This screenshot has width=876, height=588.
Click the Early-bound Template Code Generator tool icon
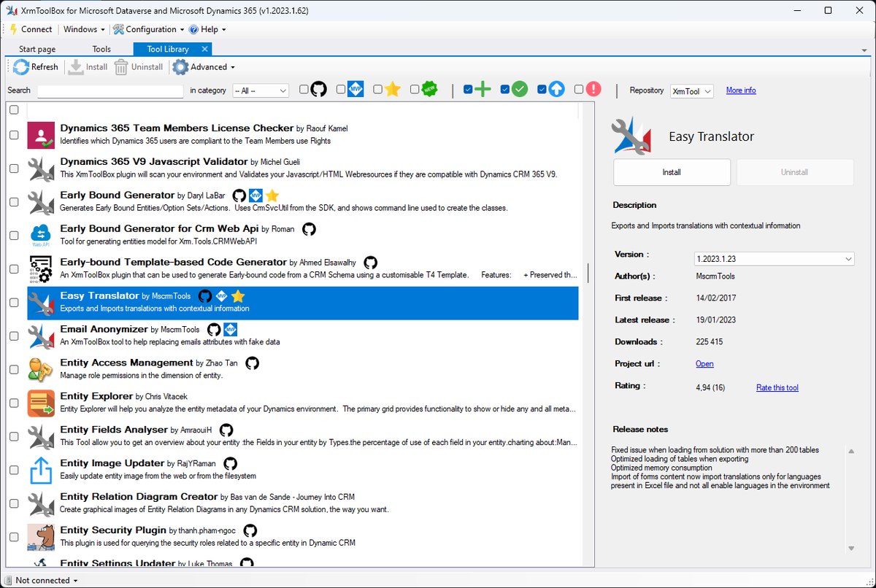[x=42, y=269]
